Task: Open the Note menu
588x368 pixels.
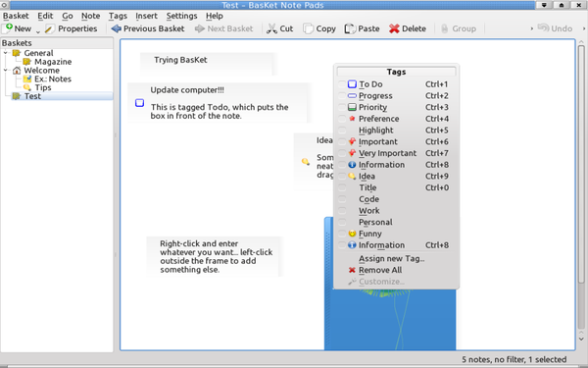Action: click(91, 16)
